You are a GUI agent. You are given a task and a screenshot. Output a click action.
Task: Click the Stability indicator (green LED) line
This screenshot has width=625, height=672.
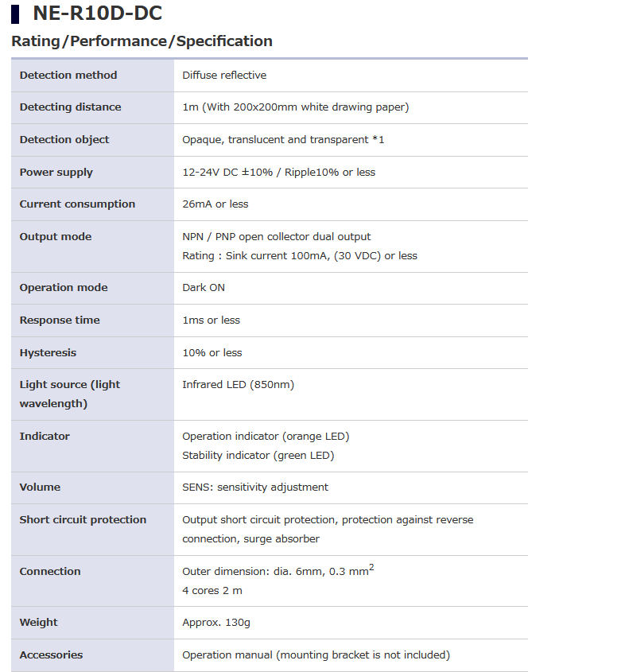[x=258, y=456]
